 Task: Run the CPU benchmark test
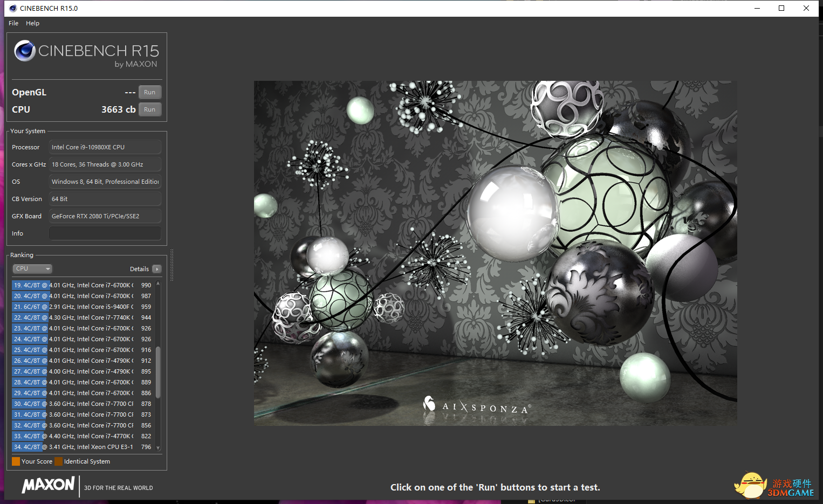tap(149, 109)
